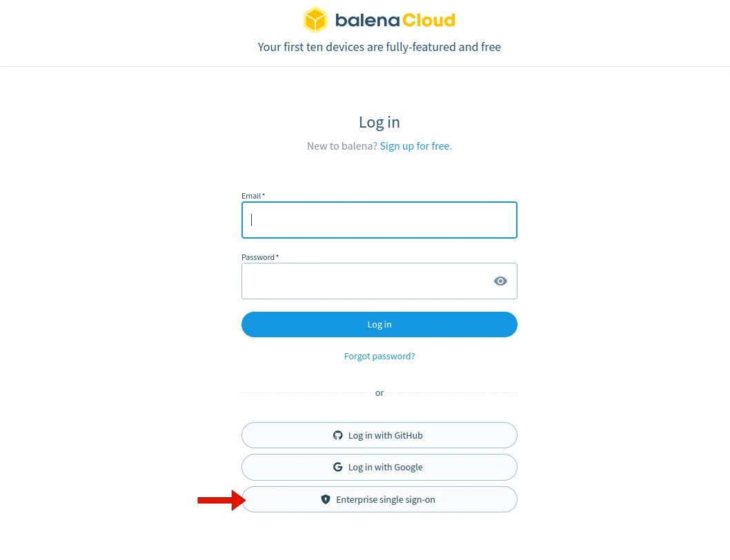The height and width of the screenshot is (560, 730).
Task: Click the Google "G" icon
Action: tap(338, 467)
